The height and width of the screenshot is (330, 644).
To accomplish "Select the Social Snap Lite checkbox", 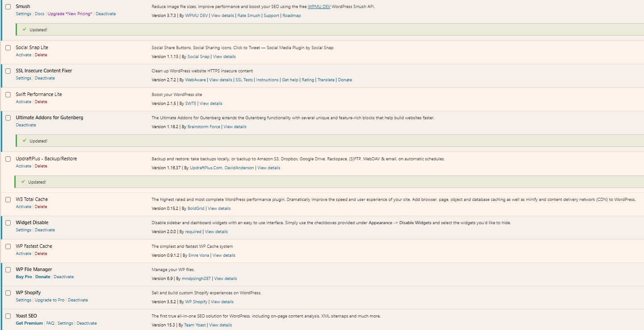I will pos(8,48).
